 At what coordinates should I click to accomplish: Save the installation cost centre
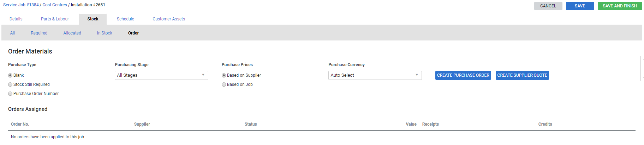[580, 6]
